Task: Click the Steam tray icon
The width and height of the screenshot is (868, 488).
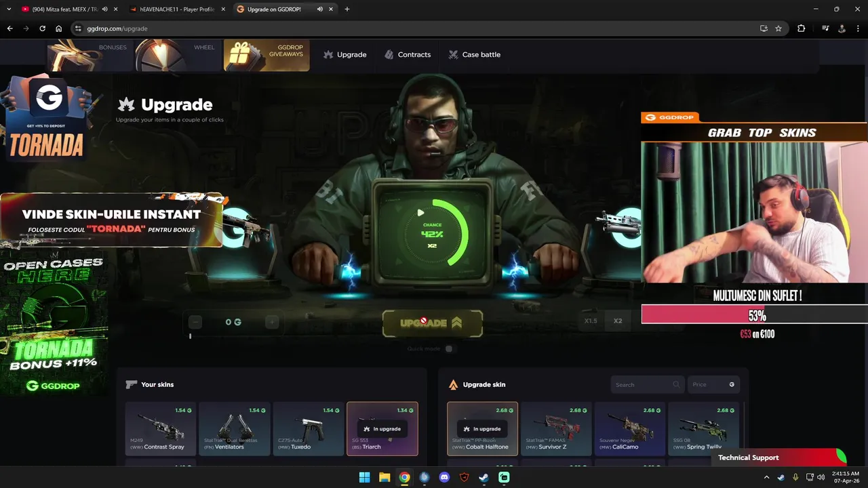Action: (x=781, y=477)
